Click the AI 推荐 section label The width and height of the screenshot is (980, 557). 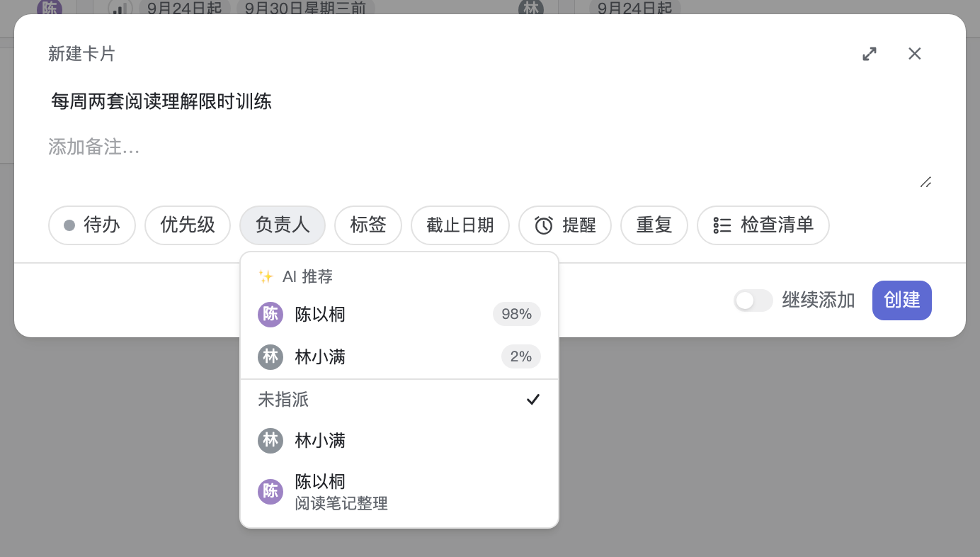click(x=307, y=277)
